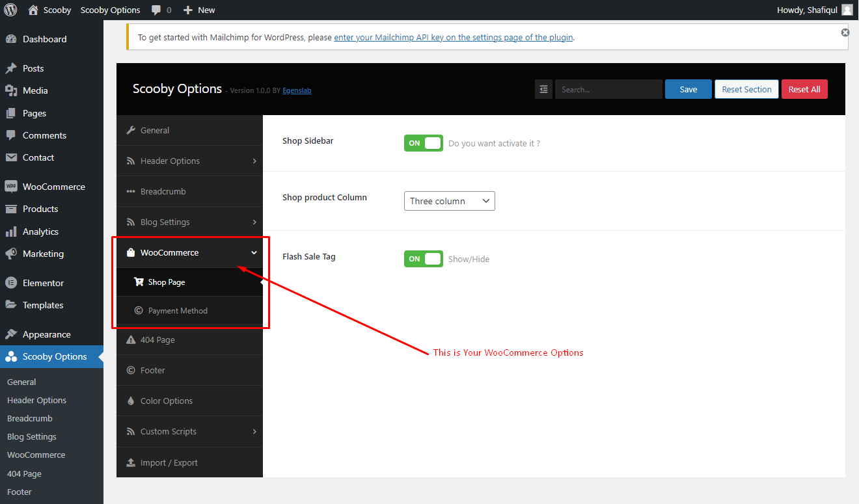This screenshot has height=504, width=859.
Task: Click the Import / Export upload icon
Action: point(131,462)
